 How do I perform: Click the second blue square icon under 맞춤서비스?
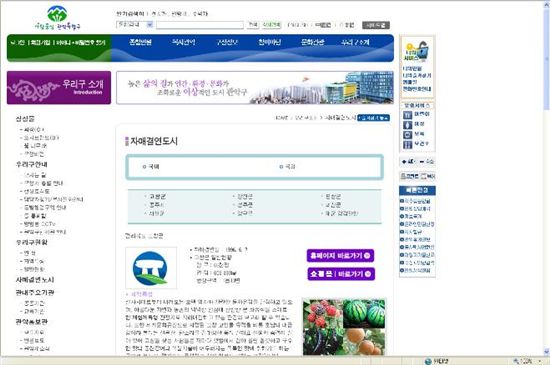(x=408, y=125)
